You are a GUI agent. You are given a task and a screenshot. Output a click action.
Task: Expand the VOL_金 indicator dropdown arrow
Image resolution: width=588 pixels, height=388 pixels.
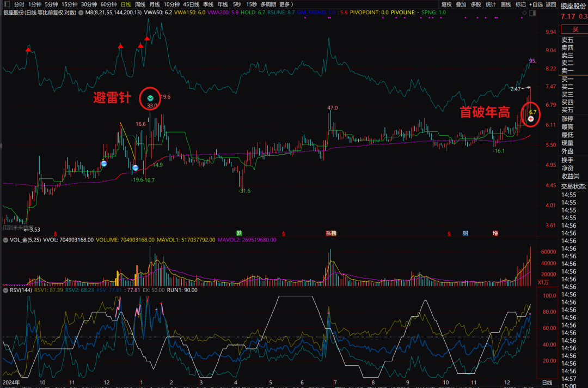pos(5,240)
